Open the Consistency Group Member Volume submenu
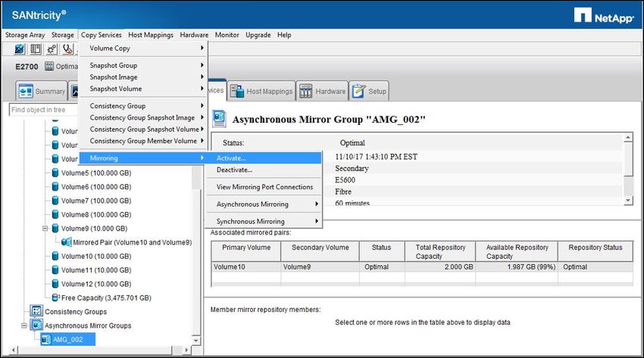 [x=142, y=141]
